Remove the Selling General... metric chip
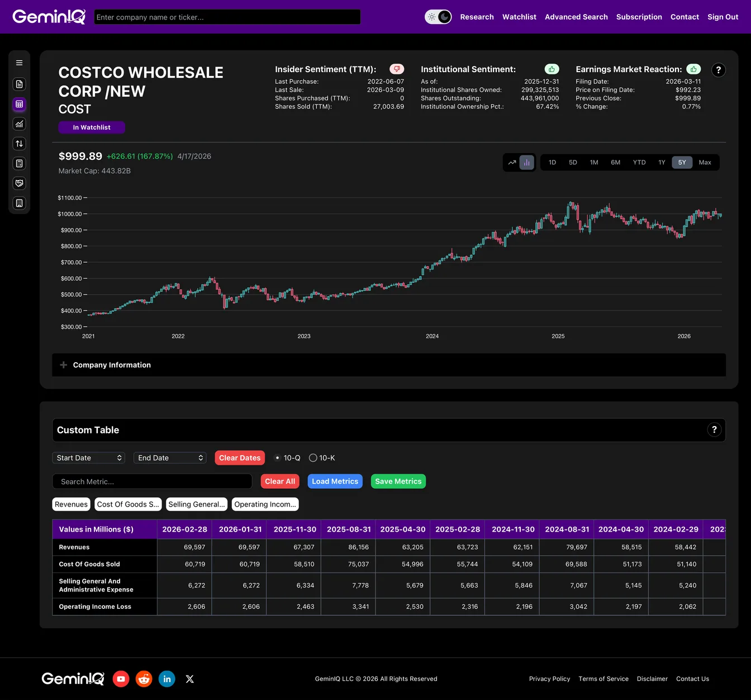Viewport: 751px width, 700px height. (197, 504)
